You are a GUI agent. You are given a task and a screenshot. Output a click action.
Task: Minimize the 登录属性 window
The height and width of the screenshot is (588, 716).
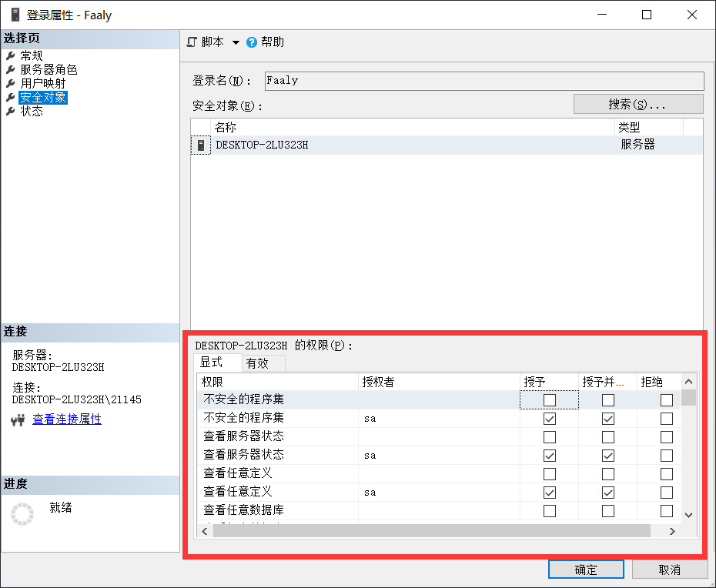602,15
